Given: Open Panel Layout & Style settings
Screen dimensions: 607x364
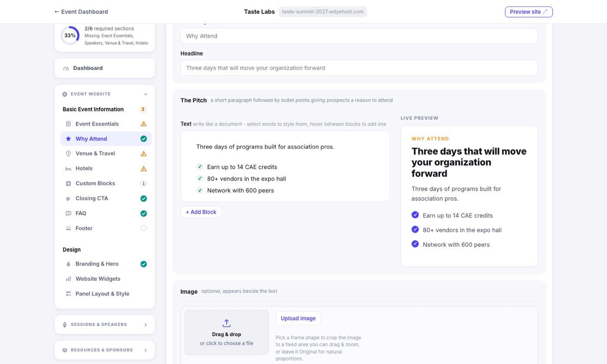Looking at the screenshot, I should click(106, 294).
